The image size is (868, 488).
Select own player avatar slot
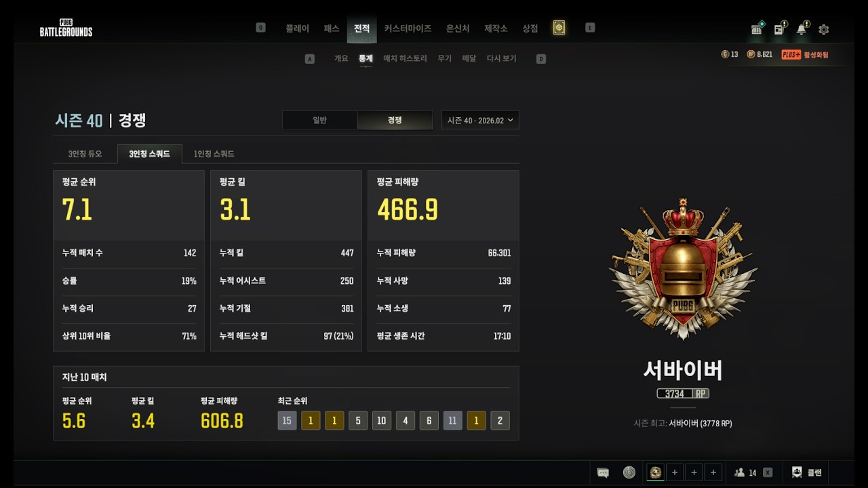[656, 472]
